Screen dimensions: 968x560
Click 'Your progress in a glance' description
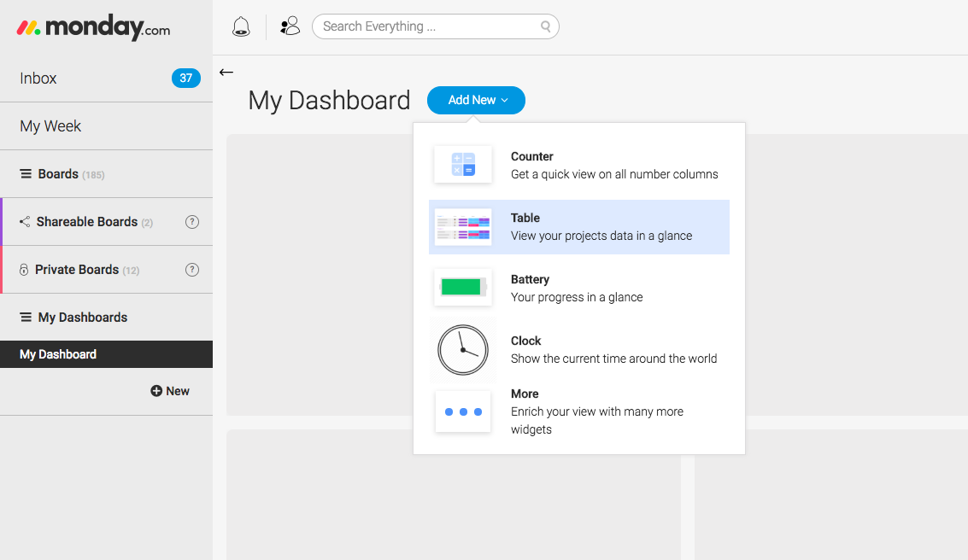(577, 297)
